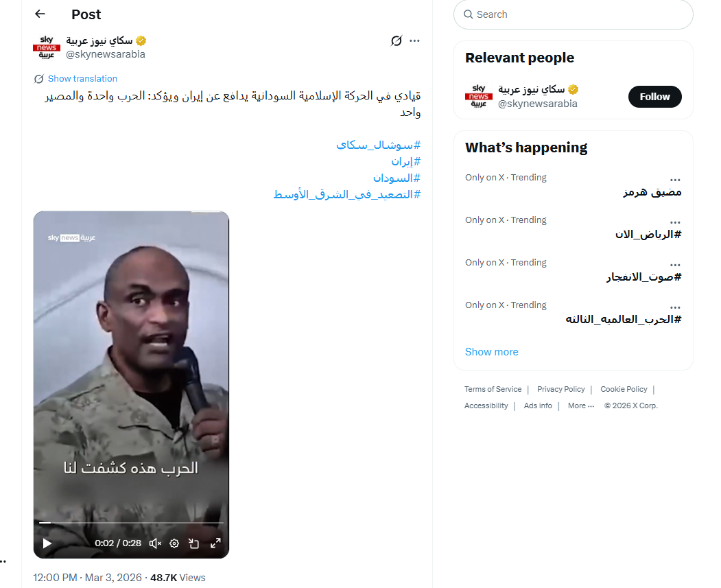Open the #صوت_الانفجار trending topic
Screen dimensions: 721x588
coord(643,277)
